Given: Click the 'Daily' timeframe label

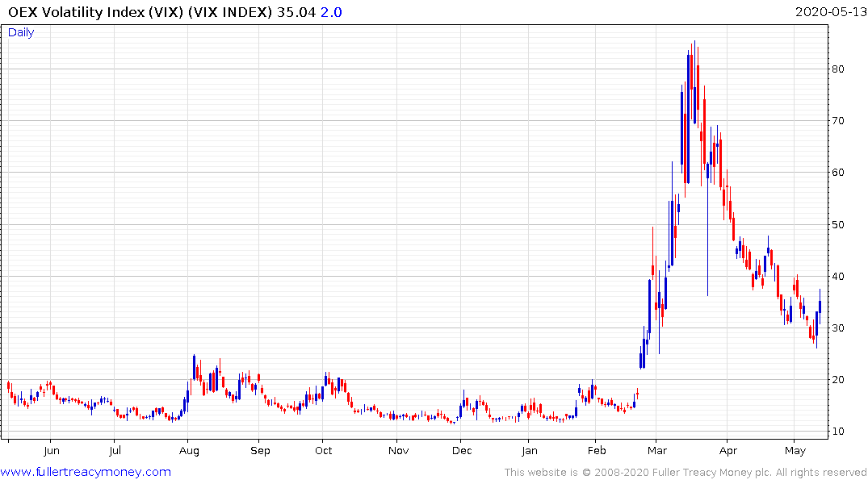Looking at the screenshot, I should 21,32.
